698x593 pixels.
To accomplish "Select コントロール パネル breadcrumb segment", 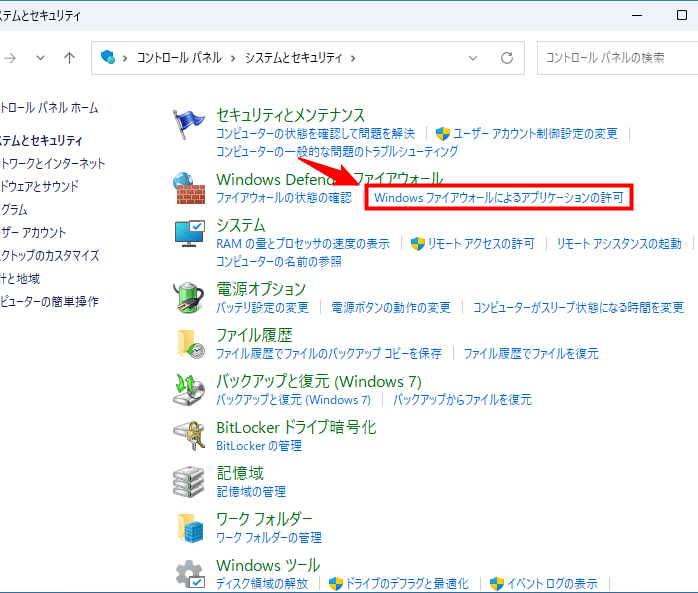I will (179, 58).
